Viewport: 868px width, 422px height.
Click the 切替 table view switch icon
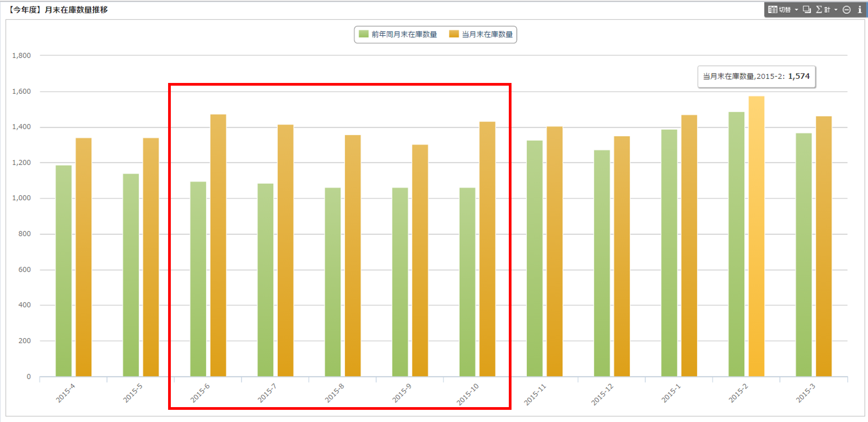pos(772,9)
